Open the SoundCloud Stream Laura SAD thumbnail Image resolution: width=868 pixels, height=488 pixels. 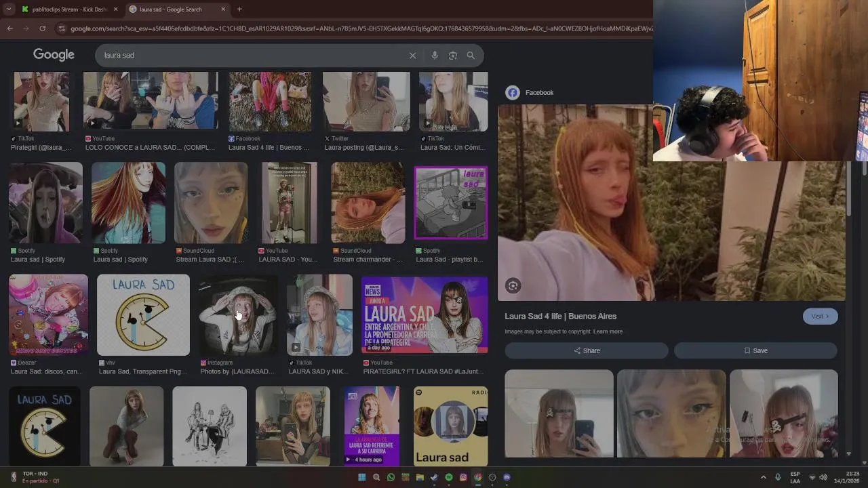[211, 203]
